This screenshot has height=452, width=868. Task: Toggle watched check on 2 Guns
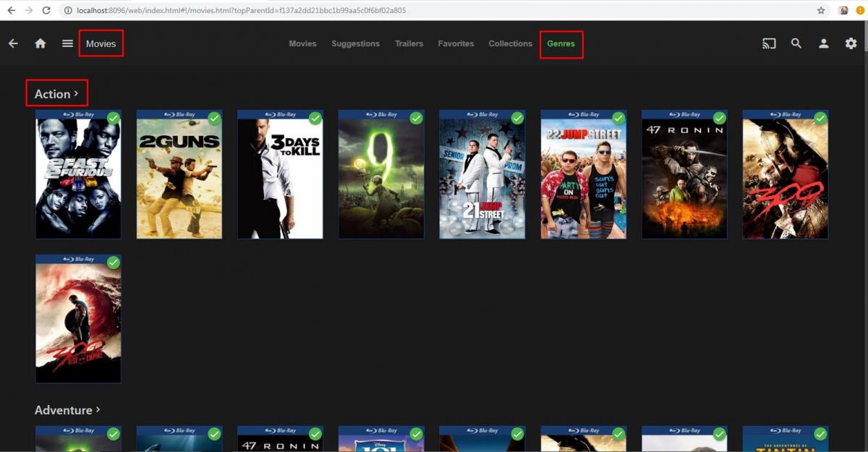pos(214,118)
